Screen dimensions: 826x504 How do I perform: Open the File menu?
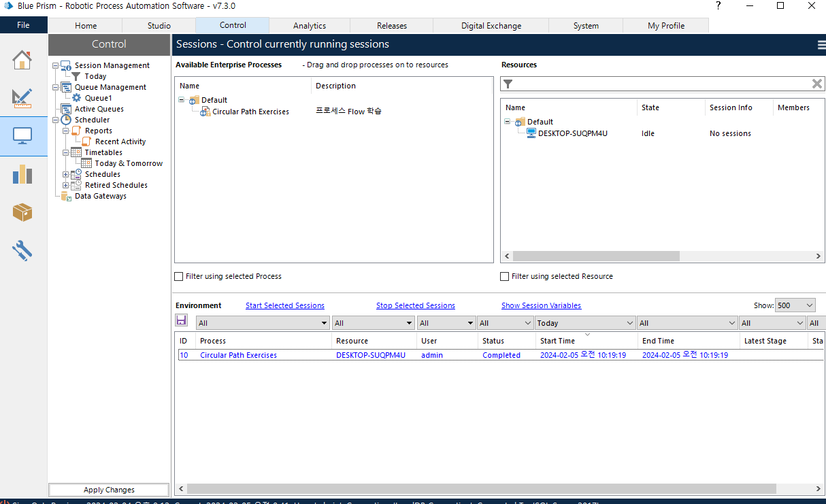[23, 25]
